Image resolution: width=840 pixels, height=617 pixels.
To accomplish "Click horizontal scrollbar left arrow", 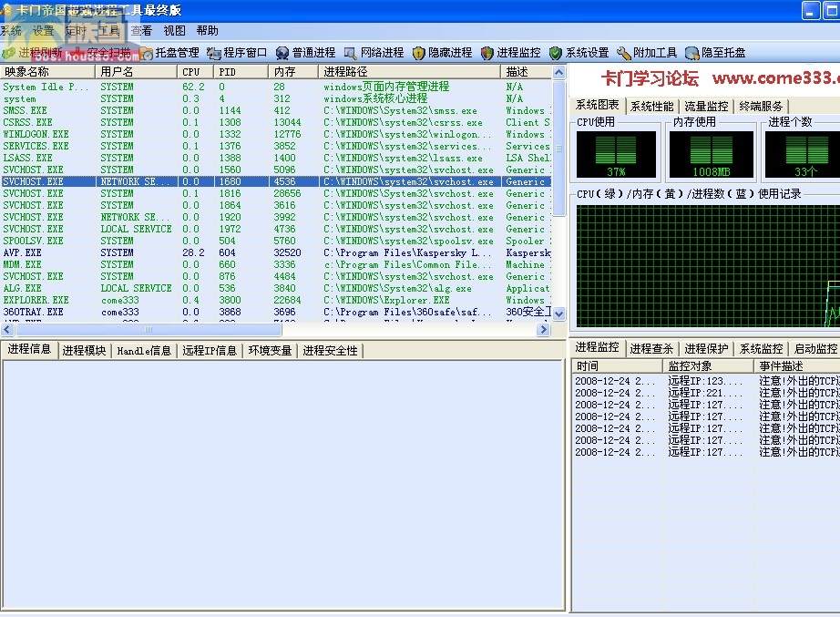I will coord(7,330).
